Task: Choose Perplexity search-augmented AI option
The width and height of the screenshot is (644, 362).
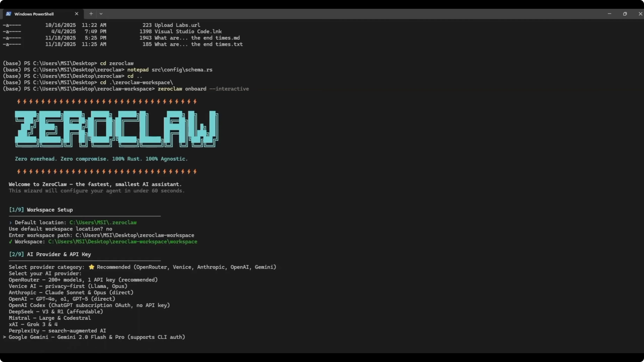Action: tap(57, 331)
